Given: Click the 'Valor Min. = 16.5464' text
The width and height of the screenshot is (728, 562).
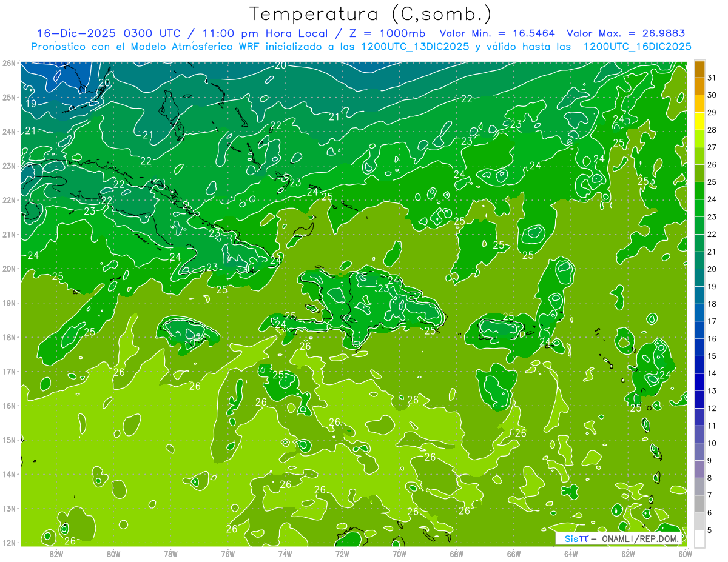Looking at the screenshot, I should coord(497,34).
